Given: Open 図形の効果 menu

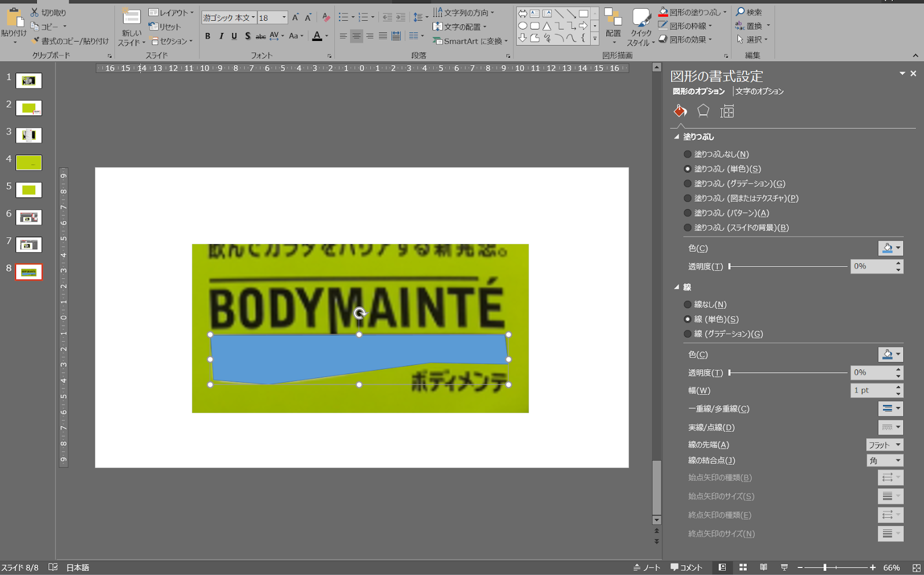Looking at the screenshot, I should point(685,39).
